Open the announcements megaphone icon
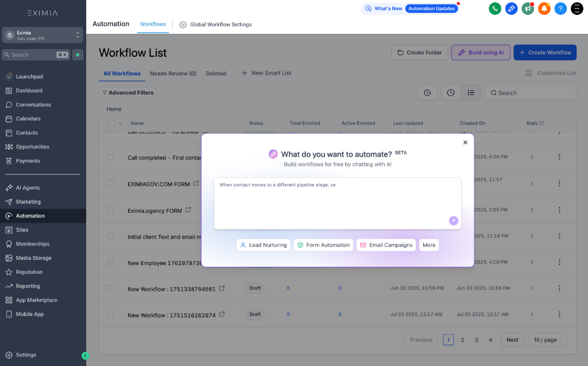 click(528, 9)
